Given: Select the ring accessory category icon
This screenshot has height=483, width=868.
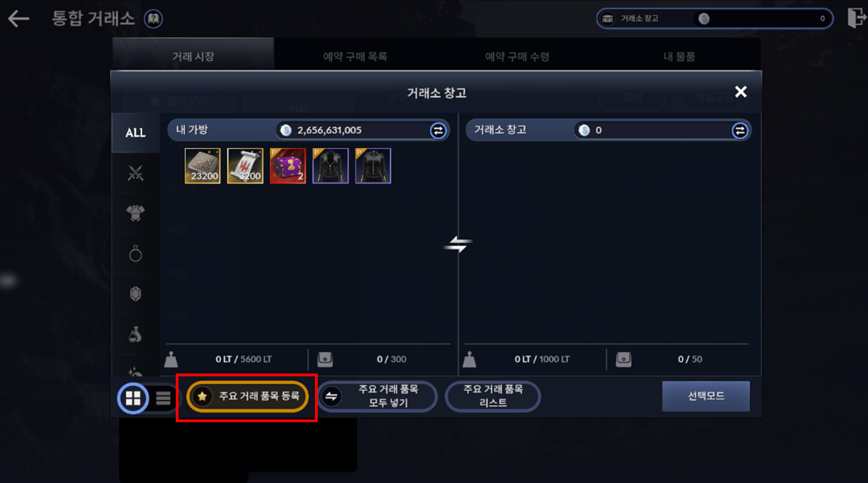Looking at the screenshot, I should click(135, 253).
